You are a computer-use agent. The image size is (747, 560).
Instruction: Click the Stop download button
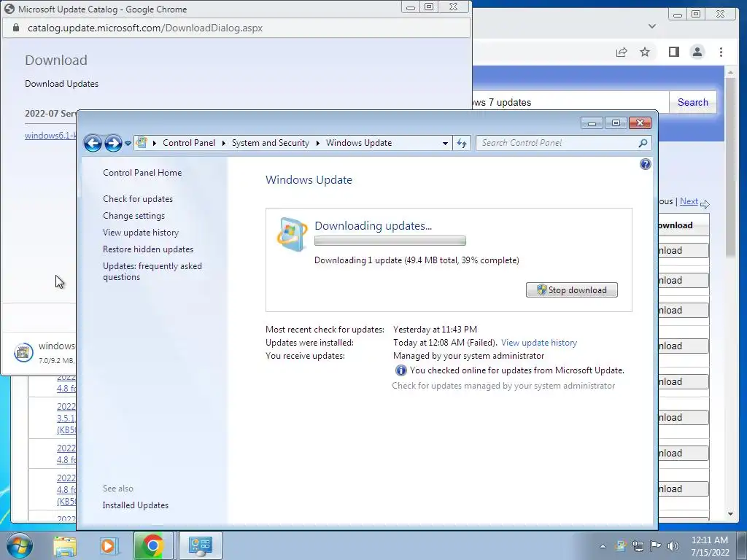tap(572, 290)
